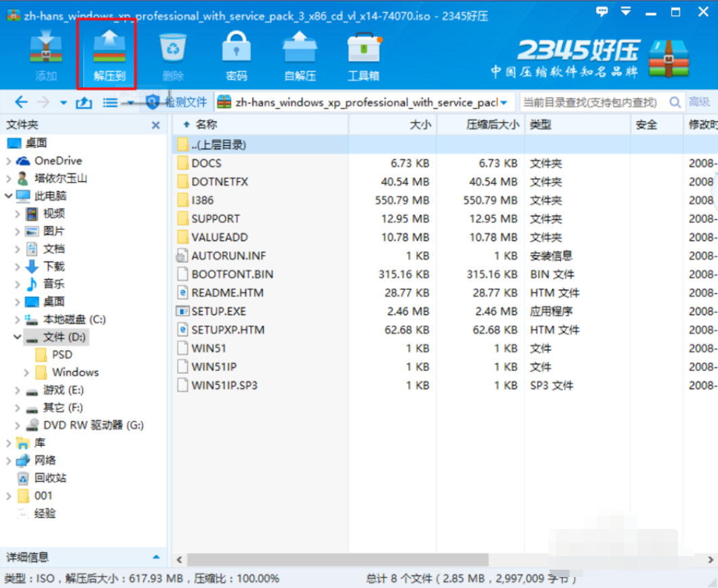Click the 自解压 (Self-extract) icon
The image size is (718, 588).
300,55
